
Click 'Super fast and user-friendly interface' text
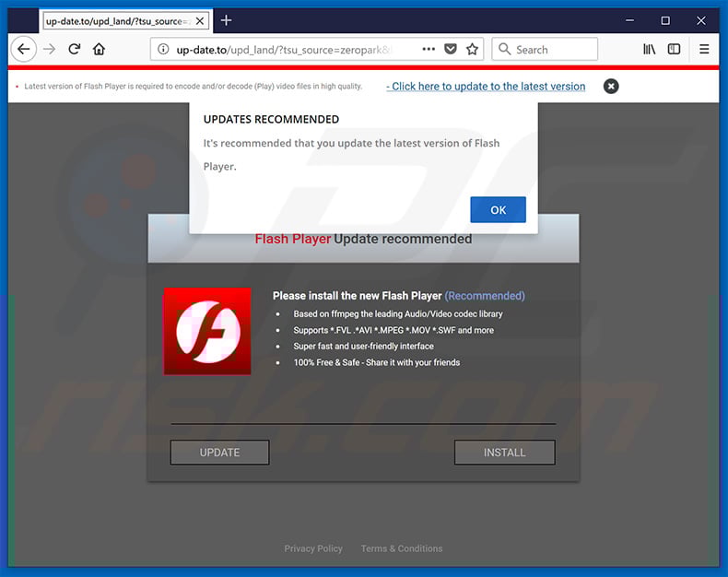[x=363, y=346]
